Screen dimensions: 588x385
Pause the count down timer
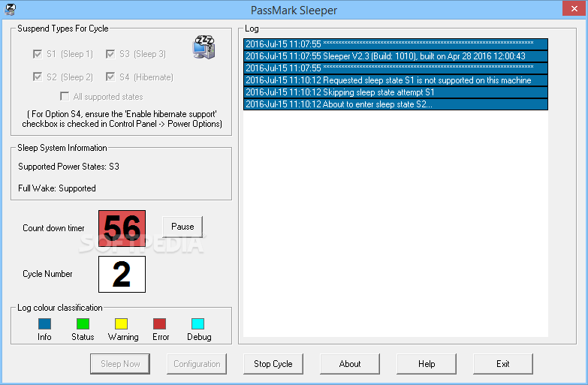182,227
